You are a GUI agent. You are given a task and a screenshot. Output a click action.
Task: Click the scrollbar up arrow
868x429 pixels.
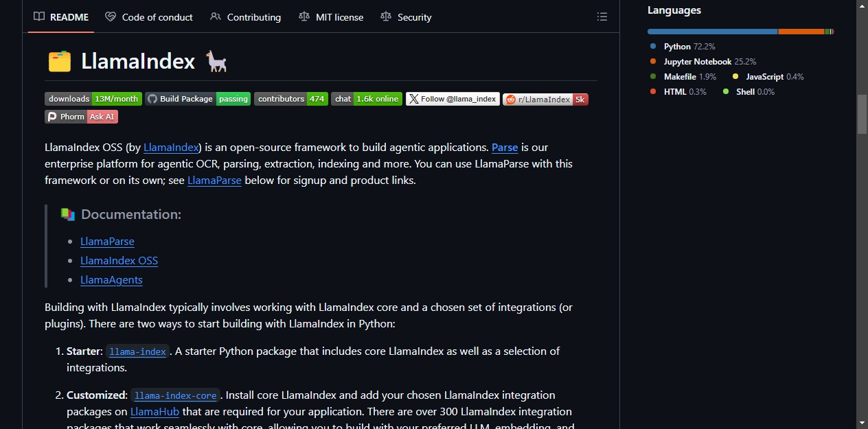[x=863, y=5]
